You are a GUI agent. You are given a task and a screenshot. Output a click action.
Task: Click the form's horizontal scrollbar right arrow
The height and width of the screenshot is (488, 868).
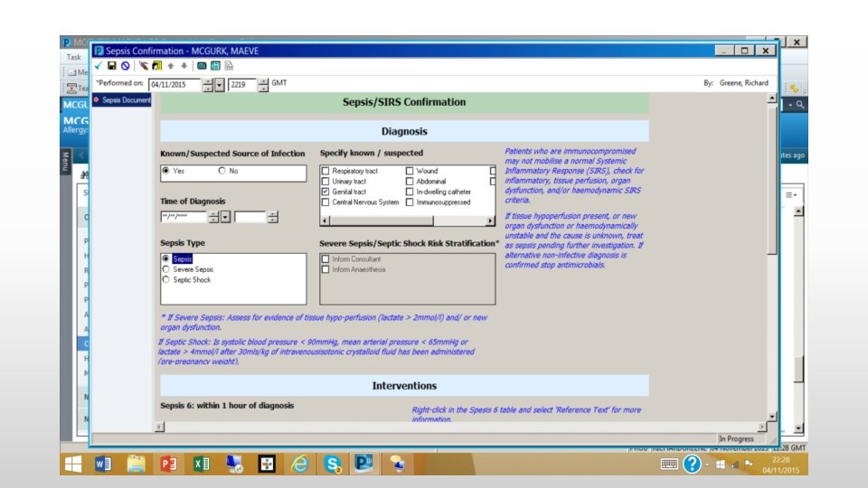762,427
